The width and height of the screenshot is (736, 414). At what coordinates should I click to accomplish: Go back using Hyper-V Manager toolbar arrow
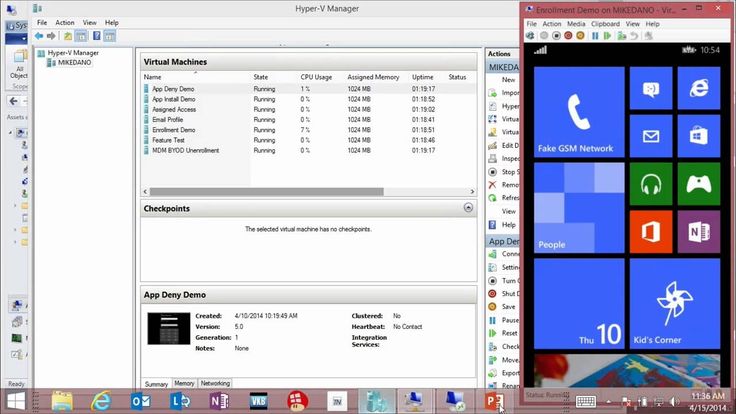39,36
